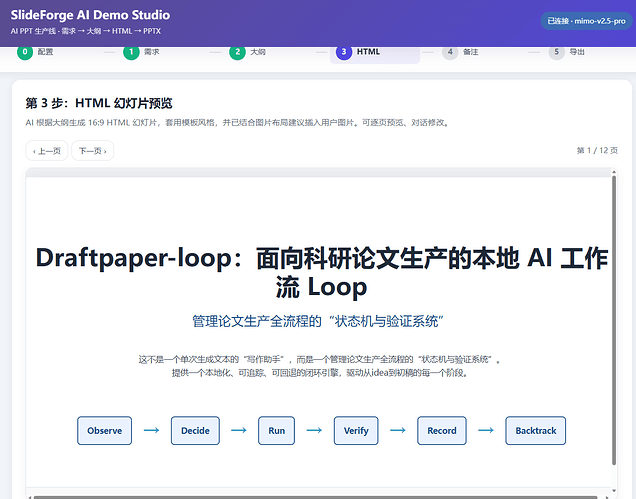
Task: Click the slide preview vertical scrollbar
Action: coord(614,320)
